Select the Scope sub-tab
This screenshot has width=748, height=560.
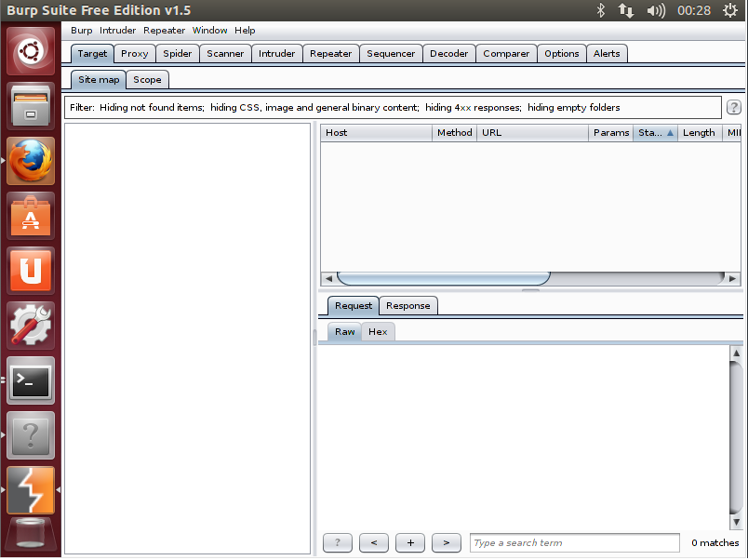(x=147, y=80)
